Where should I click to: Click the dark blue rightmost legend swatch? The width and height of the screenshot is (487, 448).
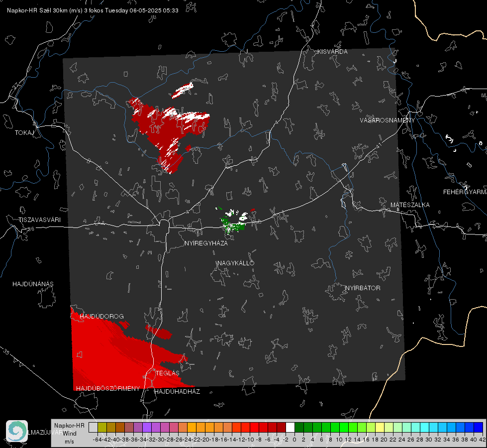pyautogui.click(x=479, y=427)
